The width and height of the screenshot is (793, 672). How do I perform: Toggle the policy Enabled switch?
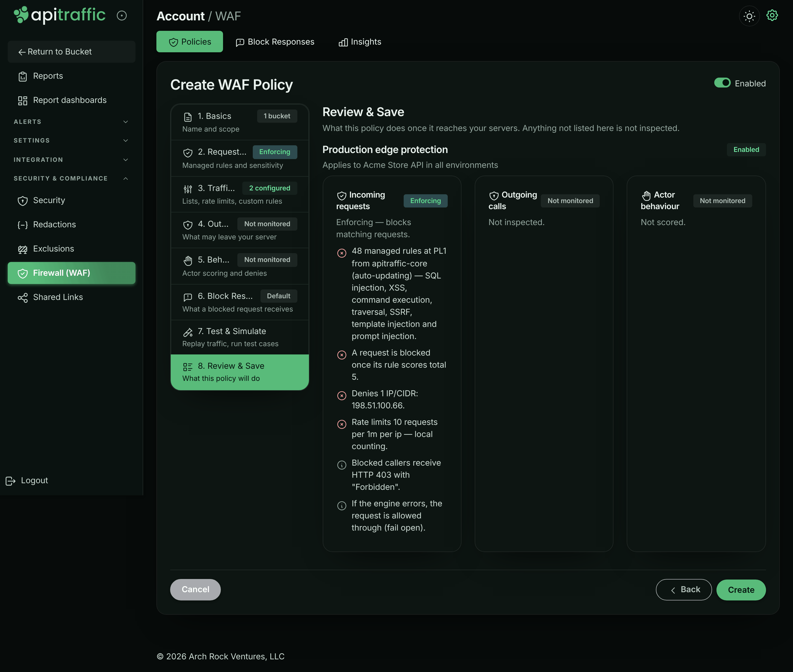722,83
